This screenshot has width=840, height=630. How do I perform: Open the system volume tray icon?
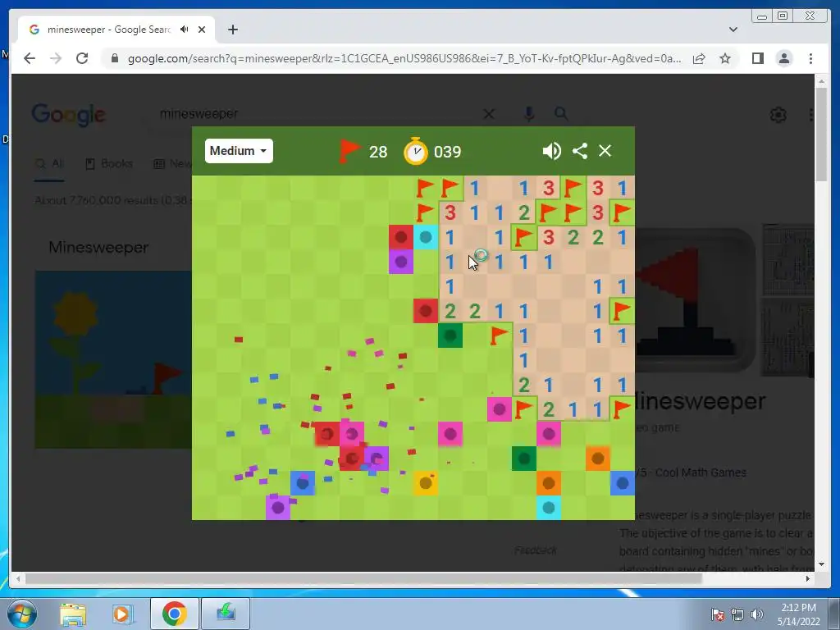coord(756,614)
